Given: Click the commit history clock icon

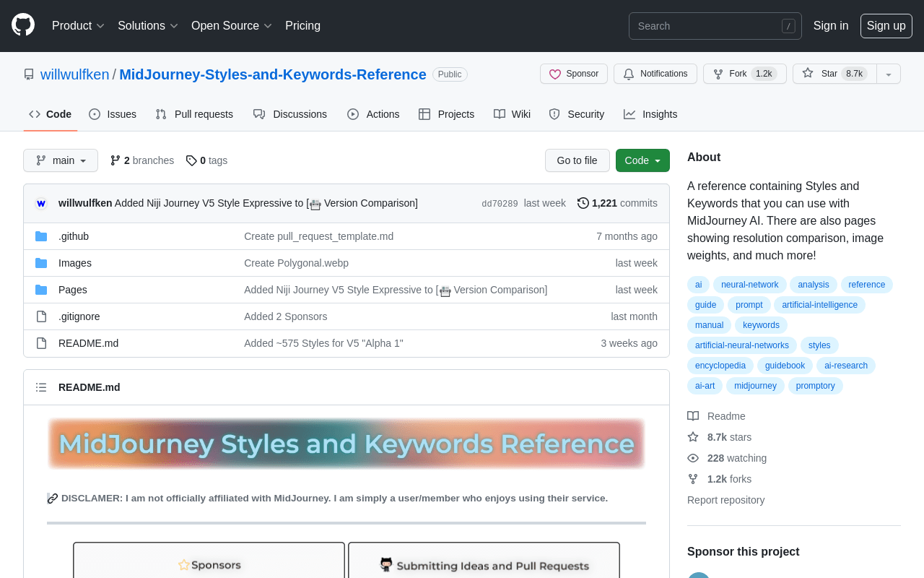Looking at the screenshot, I should pyautogui.click(x=583, y=203).
